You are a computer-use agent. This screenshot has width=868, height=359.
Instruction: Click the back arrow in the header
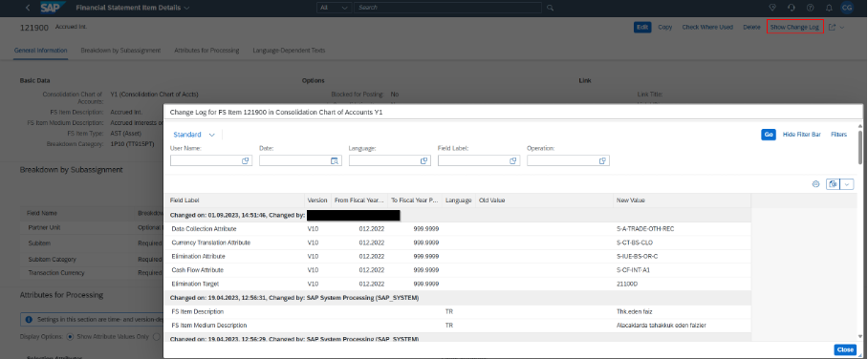tap(28, 8)
